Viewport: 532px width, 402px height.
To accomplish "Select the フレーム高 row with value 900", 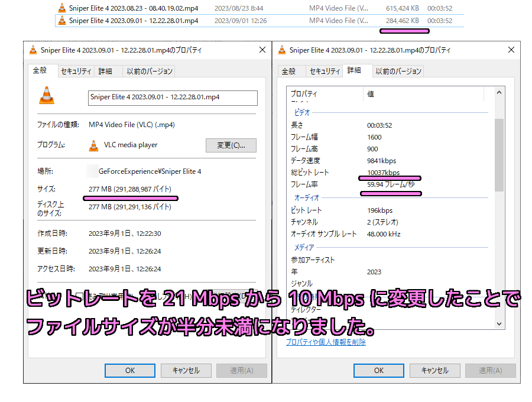I will 389,149.
